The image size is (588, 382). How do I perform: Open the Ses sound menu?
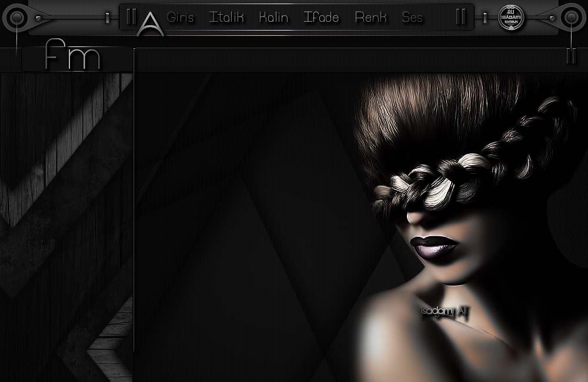tap(412, 17)
